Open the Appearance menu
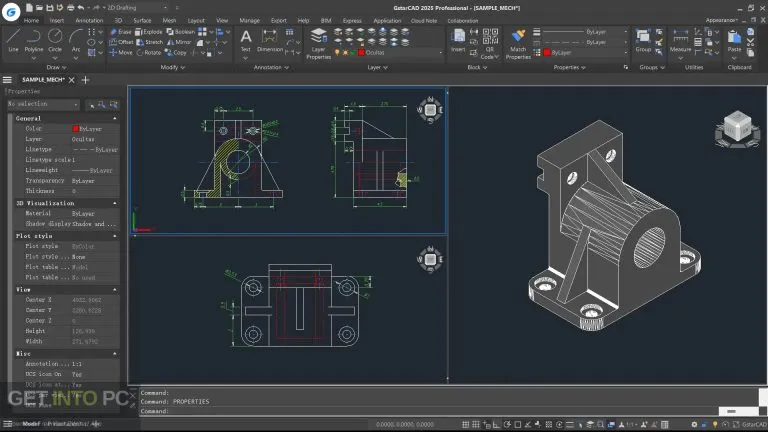 (x=721, y=21)
